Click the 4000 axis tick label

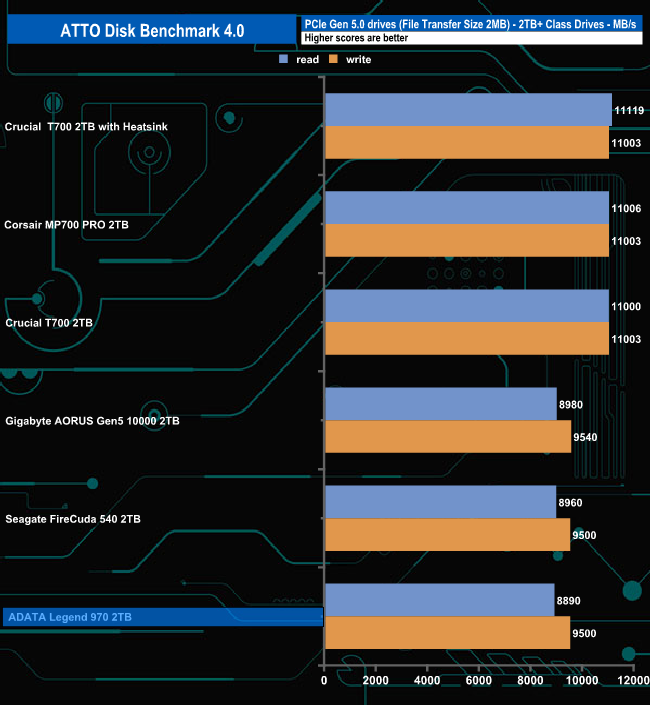[x=427, y=680]
